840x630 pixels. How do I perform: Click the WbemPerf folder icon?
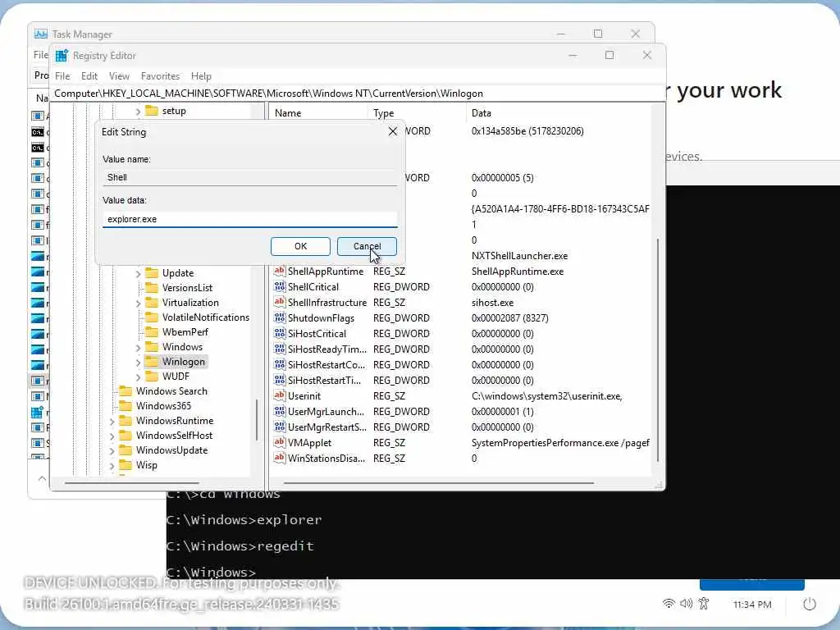[152, 332]
